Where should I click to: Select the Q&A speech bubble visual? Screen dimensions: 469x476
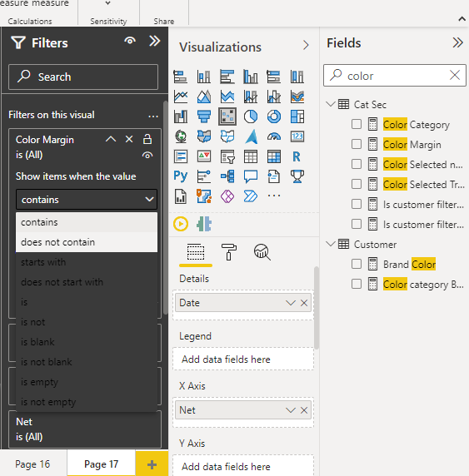(x=251, y=176)
